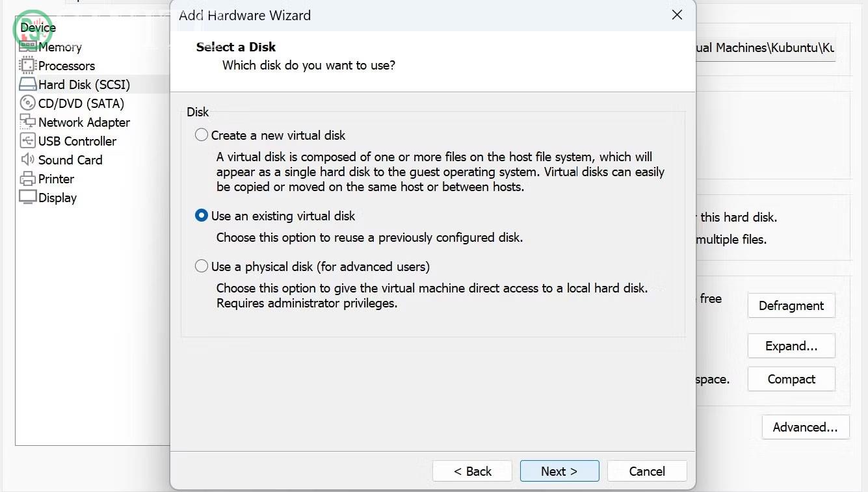Click the Next button to proceed
Image resolution: width=868 pixels, height=492 pixels.
pyautogui.click(x=559, y=471)
